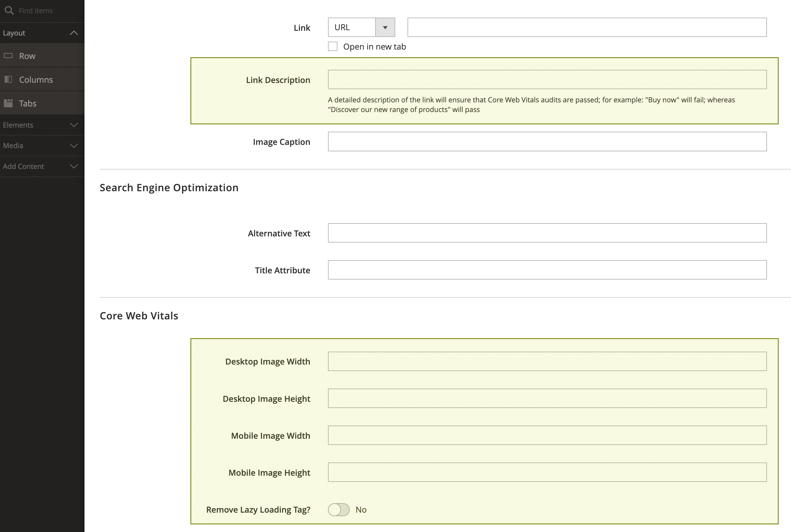This screenshot has width=791, height=532.
Task: Click the Desktop Image Width field
Action: [547, 361]
